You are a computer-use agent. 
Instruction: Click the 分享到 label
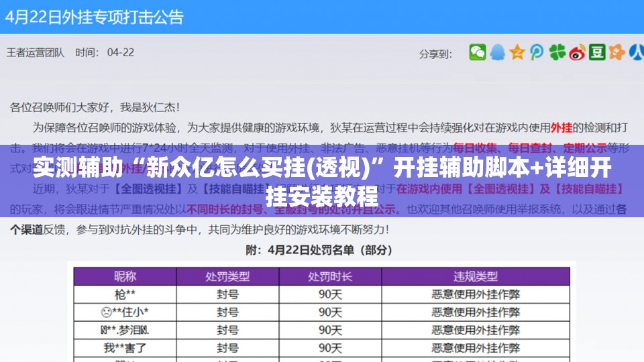click(x=435, y=54)
